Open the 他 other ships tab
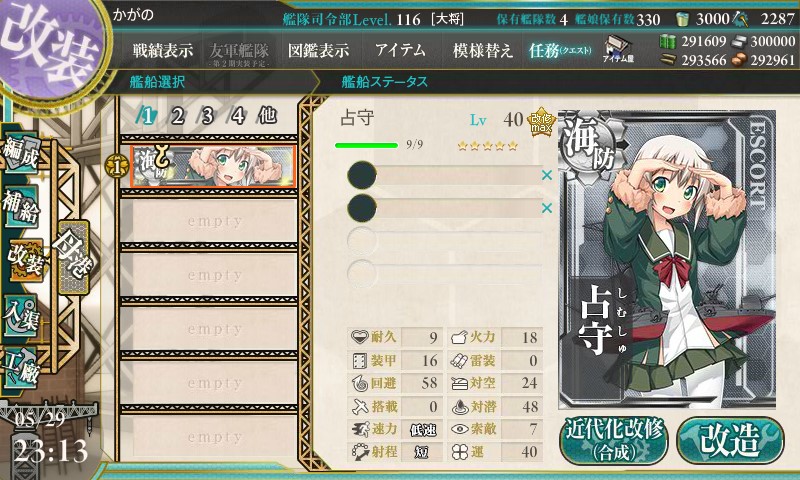Screen dimensions: 800x480 267,116
